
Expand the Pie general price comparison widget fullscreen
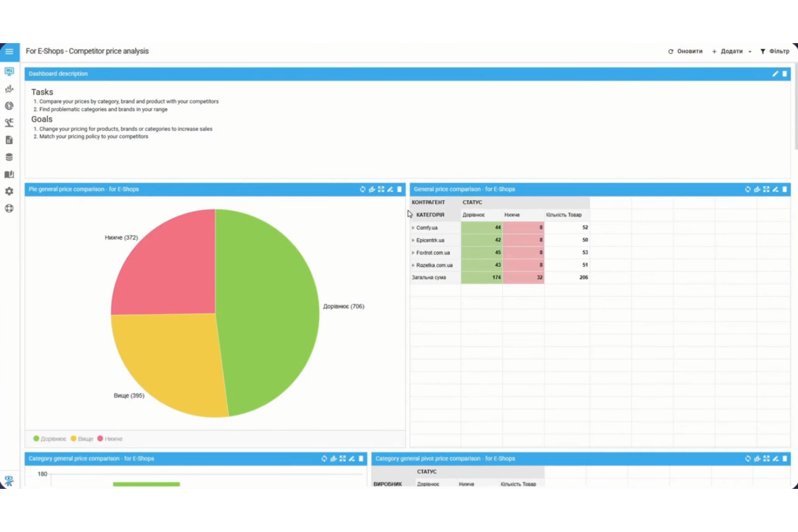[381, 189]
